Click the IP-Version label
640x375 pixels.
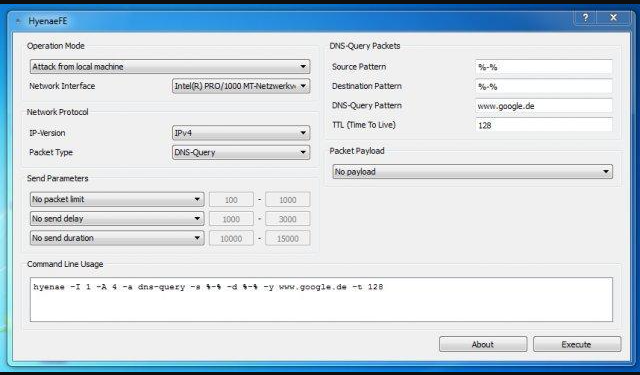47,133
